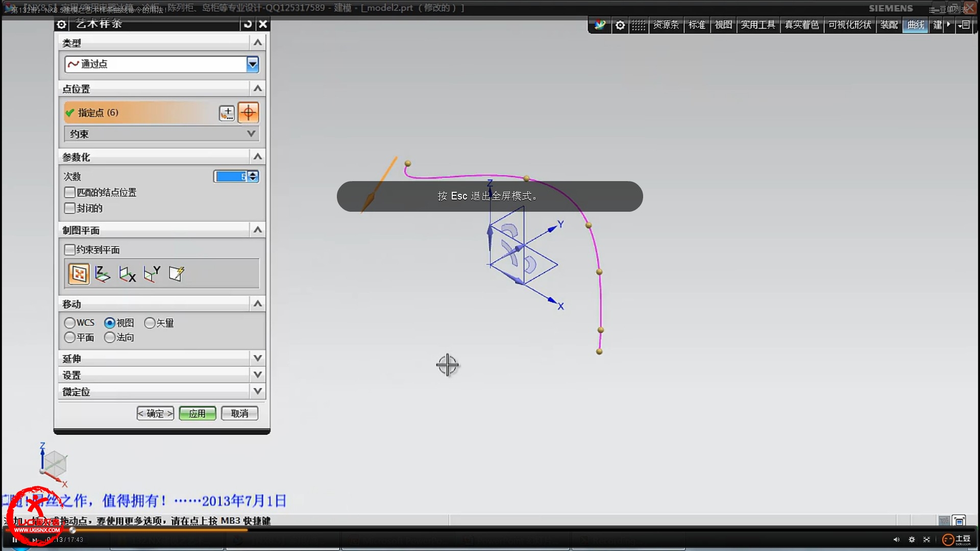Collapse the 制图平面 section
Image resolution: width=980 pixels, height=551 pixels.
point(258,230)
